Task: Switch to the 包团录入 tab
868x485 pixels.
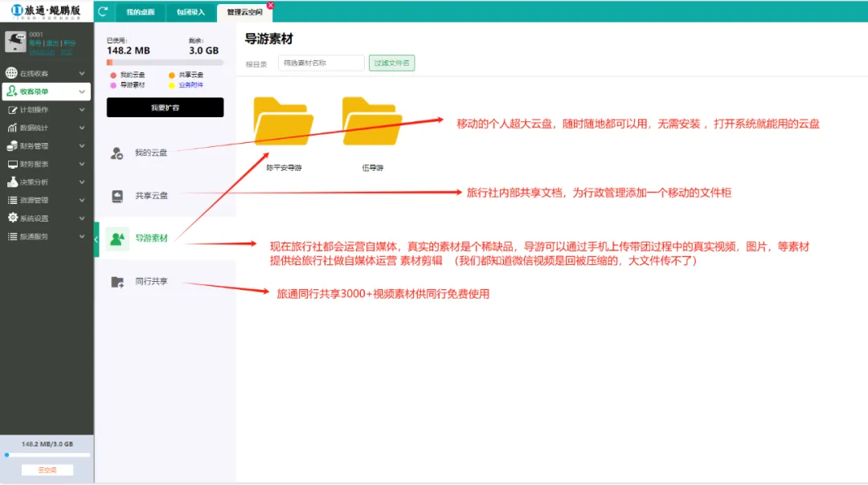Action: (190, 12)
